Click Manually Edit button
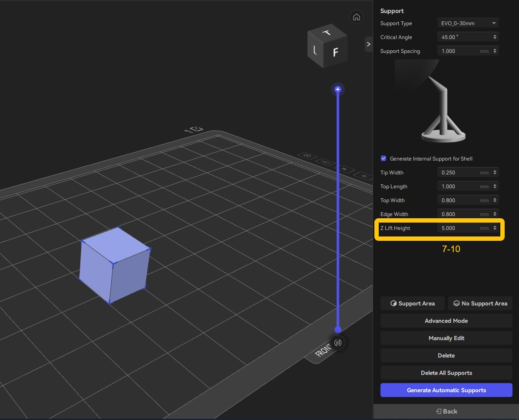The height and width of the screenshot is (420, 519). [x=446, y=338]
